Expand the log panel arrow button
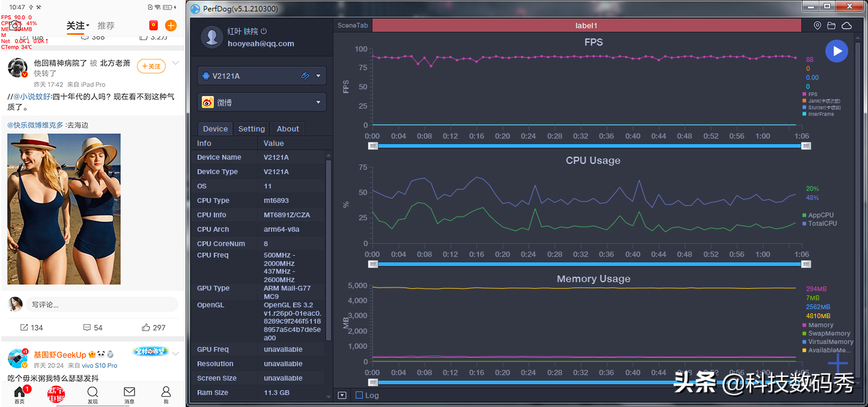Viewport: 868px width, 407px height. [x=342, y=395]
